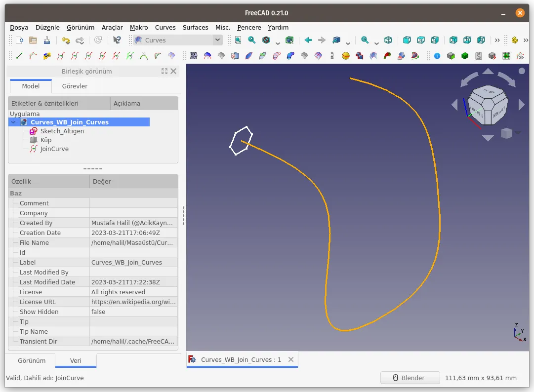The width and height of the screenshot is (534, 392).
Task: Click the License URL value cell
Action: 133,302
